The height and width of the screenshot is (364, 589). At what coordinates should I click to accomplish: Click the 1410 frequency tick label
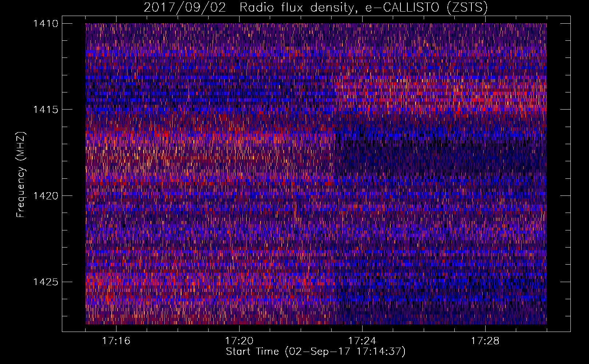(x=46, y=24)
